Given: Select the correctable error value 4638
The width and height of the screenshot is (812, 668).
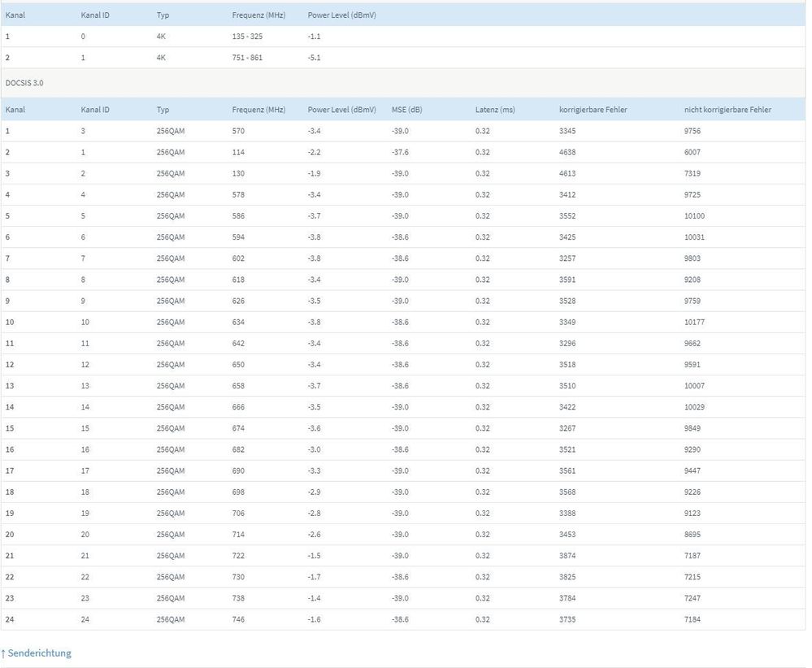Looking at the screenshot, I should click(567, 152).
